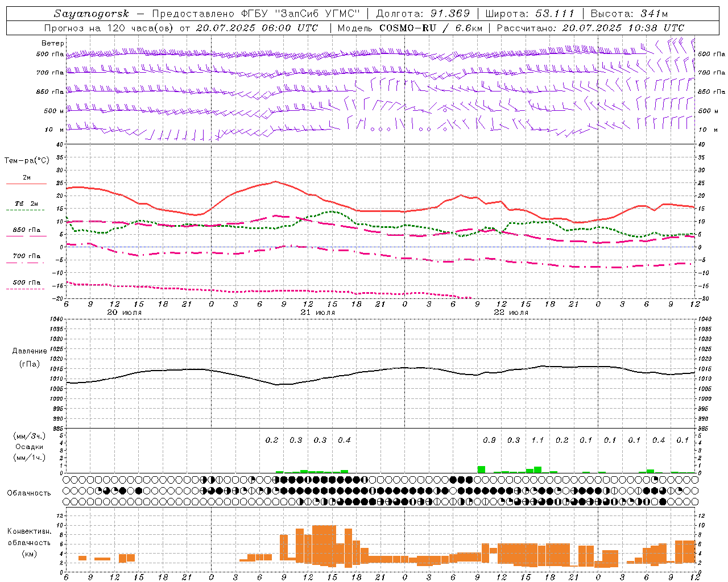
Task: Click the 1040 label on left pressure axis
Action: 55,319
